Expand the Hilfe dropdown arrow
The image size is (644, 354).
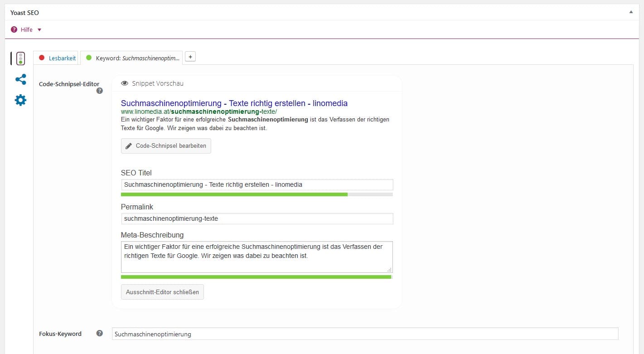click(39, 30)
